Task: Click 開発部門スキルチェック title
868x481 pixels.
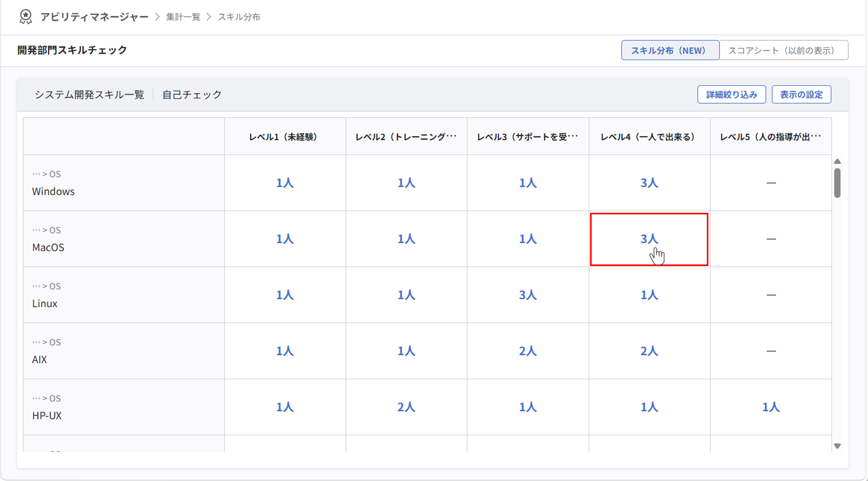Action: click(x=72, y=50)
